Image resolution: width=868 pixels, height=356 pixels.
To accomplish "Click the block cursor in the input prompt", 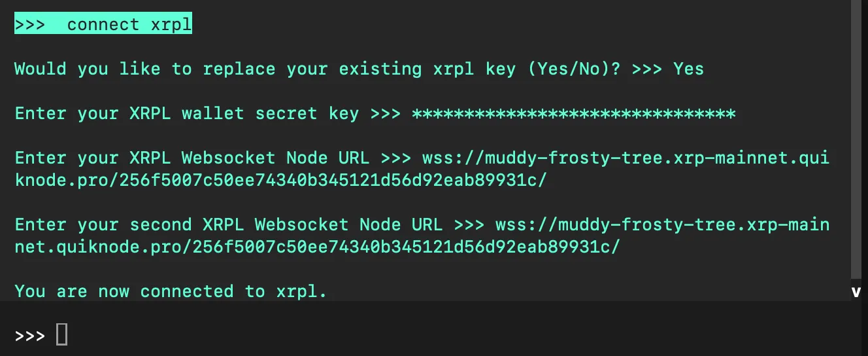I will (x=61, y=334).
